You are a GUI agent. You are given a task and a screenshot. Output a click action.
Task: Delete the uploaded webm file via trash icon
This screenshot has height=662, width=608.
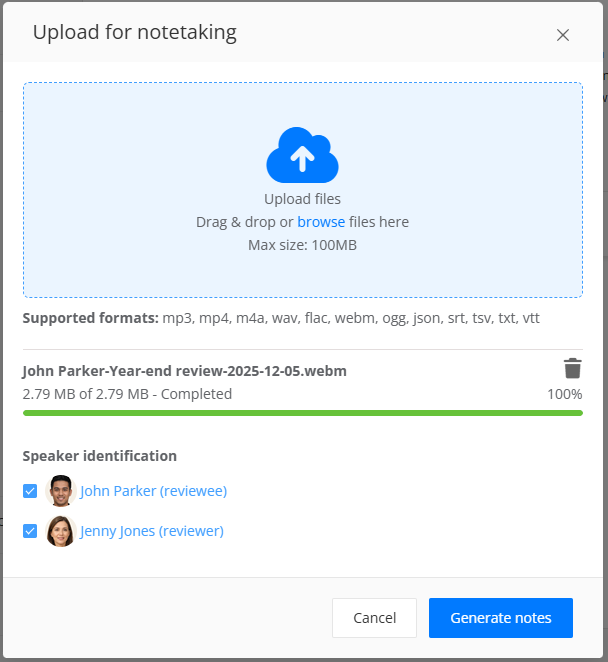[572, 368]
